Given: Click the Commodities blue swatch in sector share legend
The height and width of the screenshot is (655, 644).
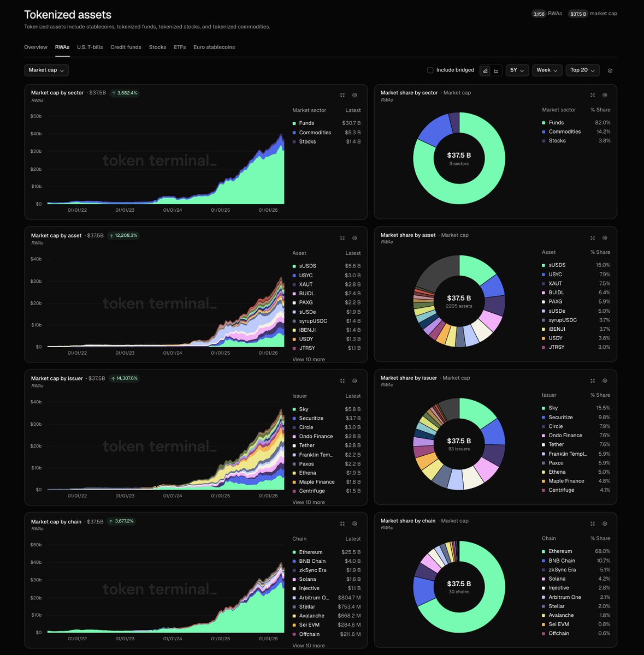Looking at the screenshot, I should tap(544, 132).
